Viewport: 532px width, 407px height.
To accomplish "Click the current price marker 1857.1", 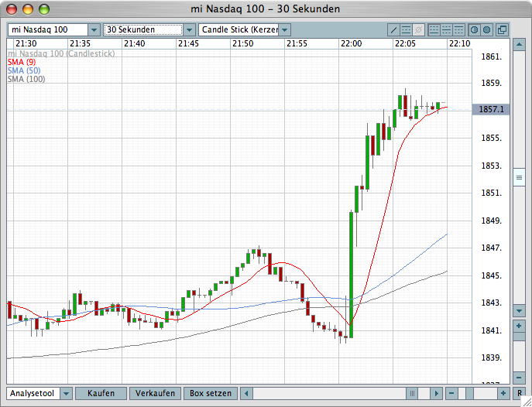I will pyautogui.click(x=491, y=109).
